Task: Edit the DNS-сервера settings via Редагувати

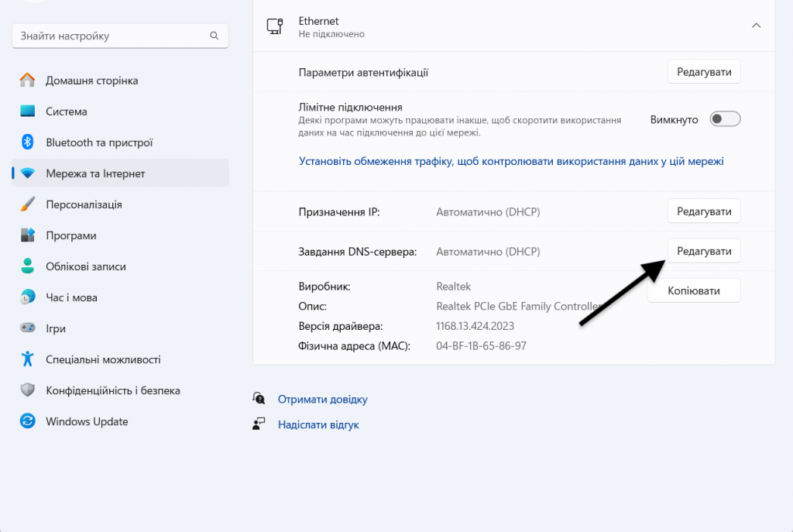Action: [703, 250]
